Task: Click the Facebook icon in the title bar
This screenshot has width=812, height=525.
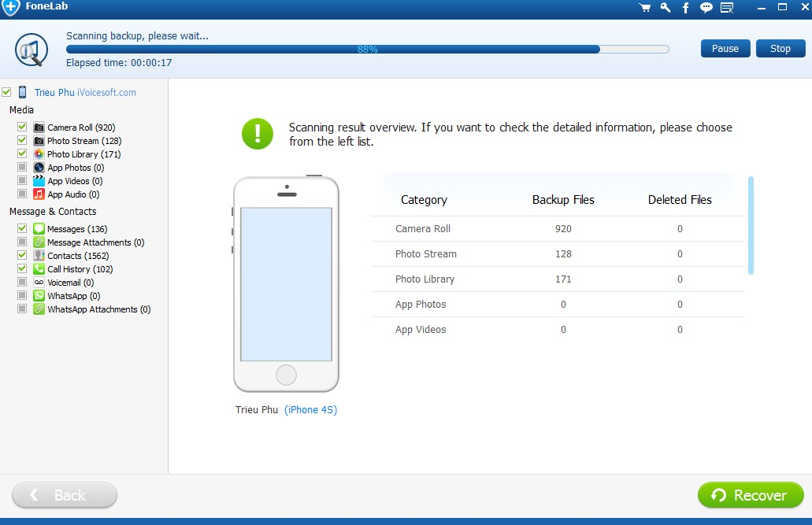Action: (x=684, y=7)
